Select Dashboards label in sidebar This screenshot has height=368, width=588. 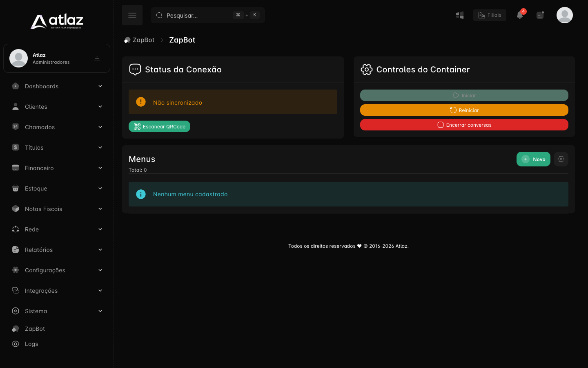tap(42, 86)
